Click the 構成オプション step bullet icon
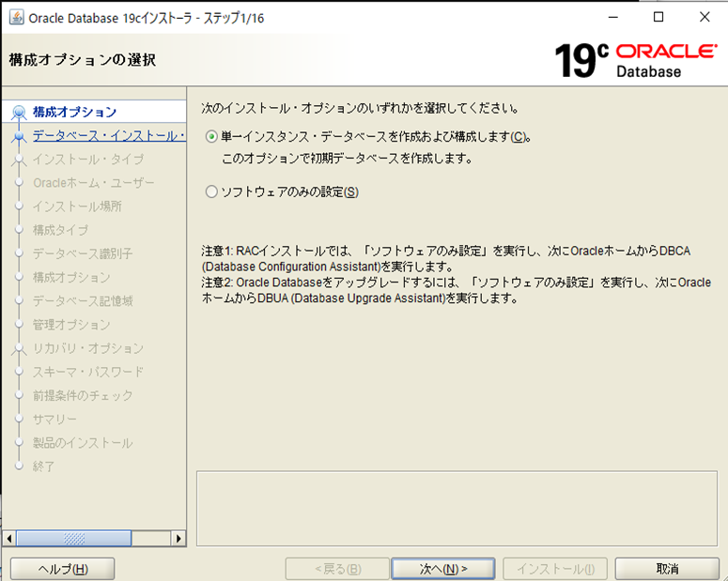 pos(18,113)
